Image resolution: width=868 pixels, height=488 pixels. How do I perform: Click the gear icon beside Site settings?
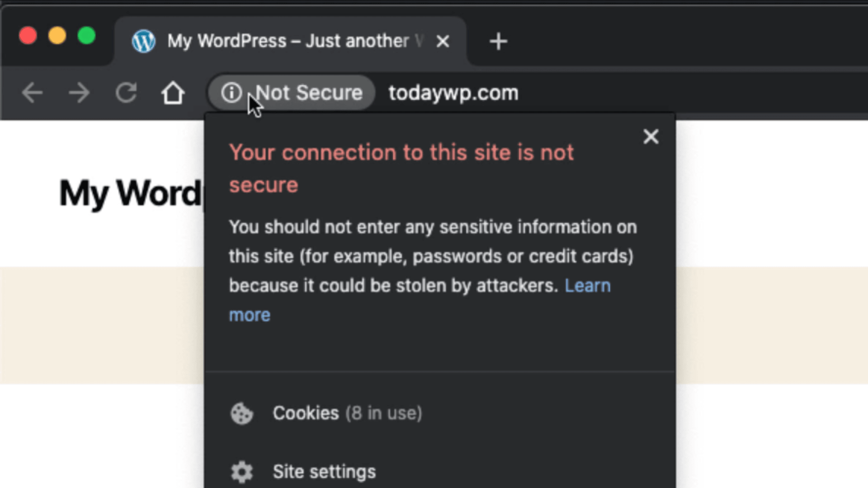pos(242,472)
